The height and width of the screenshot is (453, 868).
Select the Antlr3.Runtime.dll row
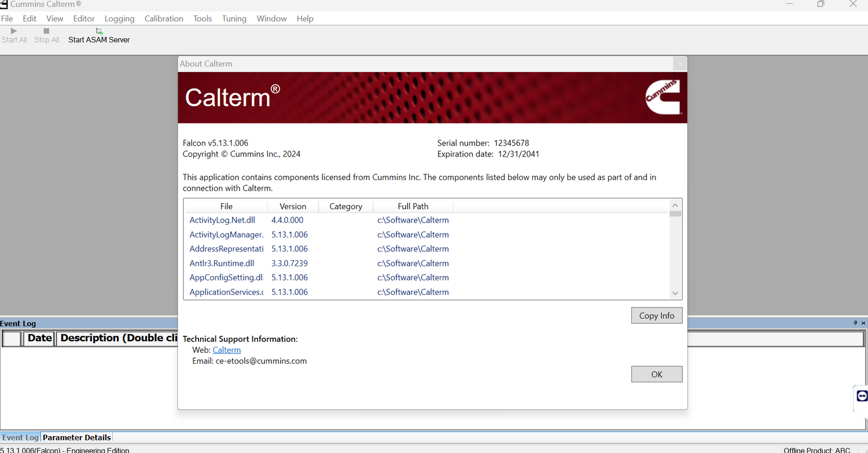click(426, 263)
